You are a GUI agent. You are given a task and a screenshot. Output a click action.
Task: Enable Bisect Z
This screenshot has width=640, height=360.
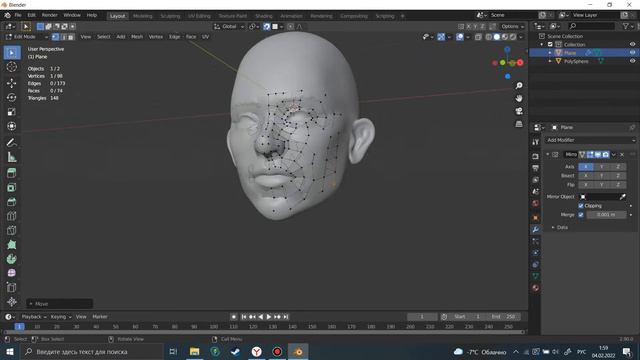coord(618,176)
